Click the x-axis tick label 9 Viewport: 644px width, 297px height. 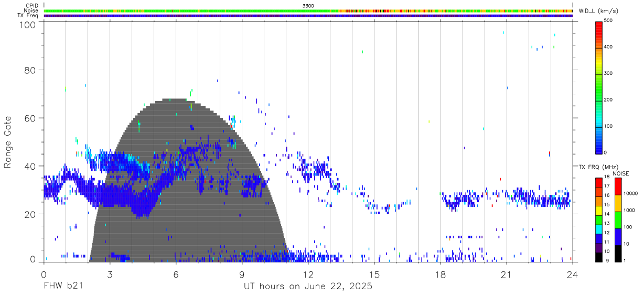(x=242, y=274)
